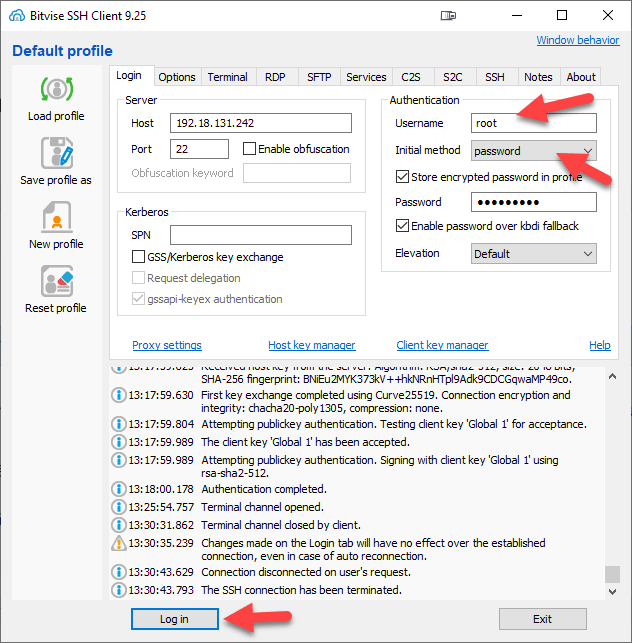Image resolution: width=632 pixels, height=643 pixels.
Task: Click the Help link
Action: click(600, 345)
